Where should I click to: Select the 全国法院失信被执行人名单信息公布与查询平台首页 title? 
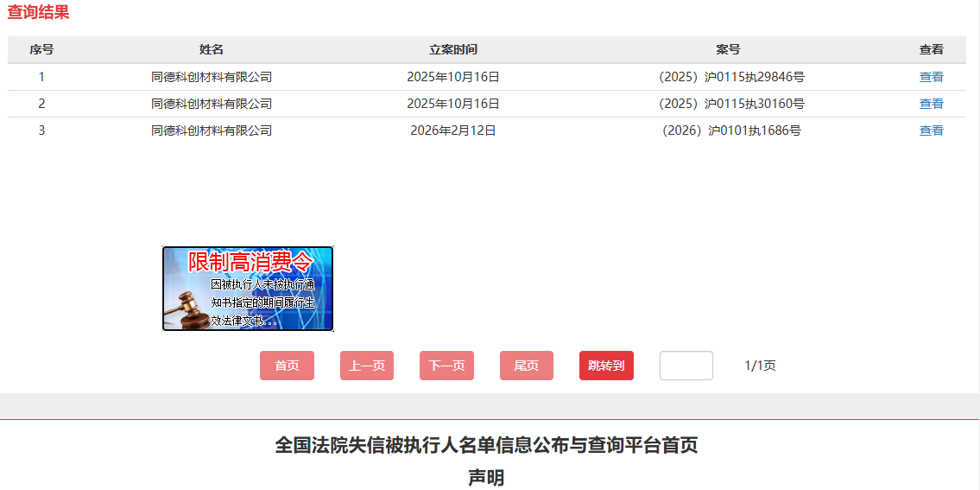tap(486, 445)
